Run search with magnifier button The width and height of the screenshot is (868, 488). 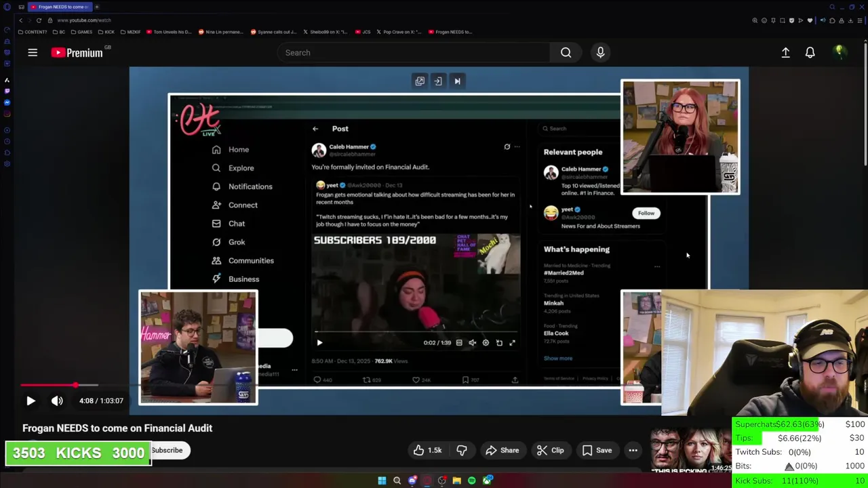pyautogui.click(x=566, y=52)
